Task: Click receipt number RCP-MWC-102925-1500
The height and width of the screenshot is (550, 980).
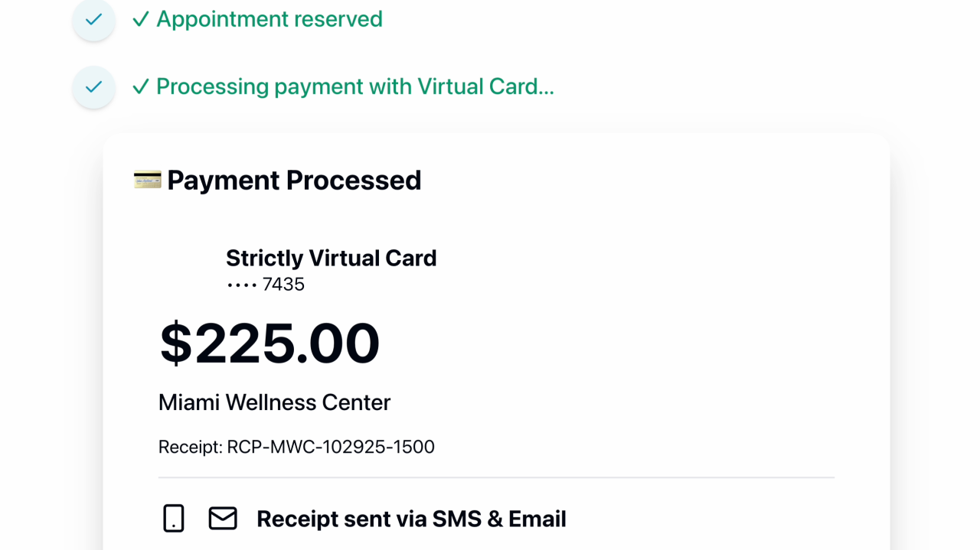Action: [x=331, y=447]
